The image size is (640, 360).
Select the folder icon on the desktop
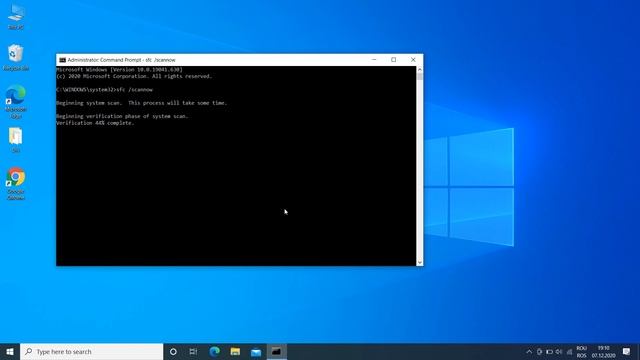16,140
